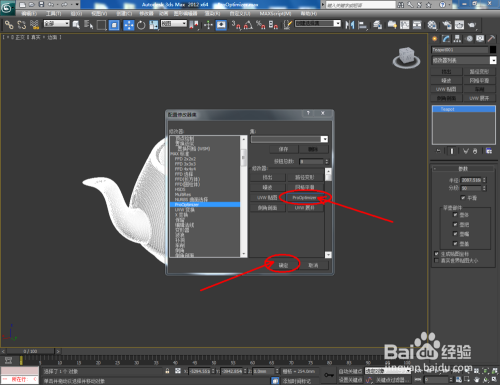Click the Unlink Selection tool
Screen dimensions: 500x385
pos(22,25)
